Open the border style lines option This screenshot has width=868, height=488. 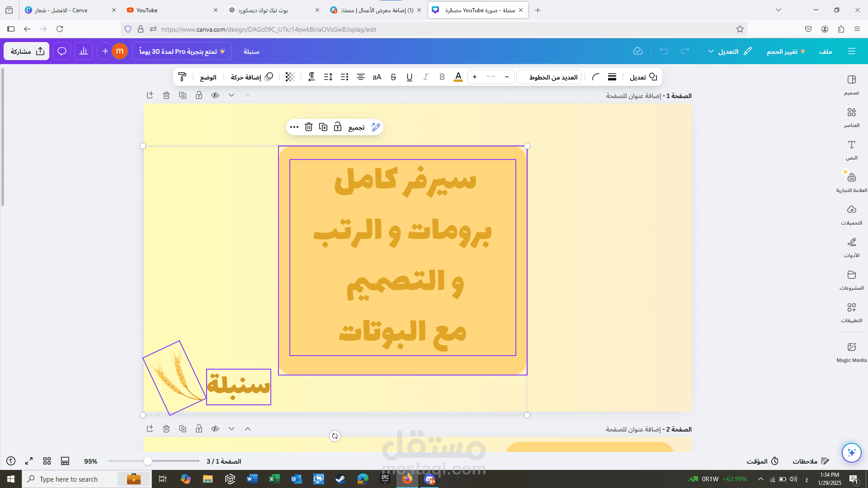click(x=612, y=77)
